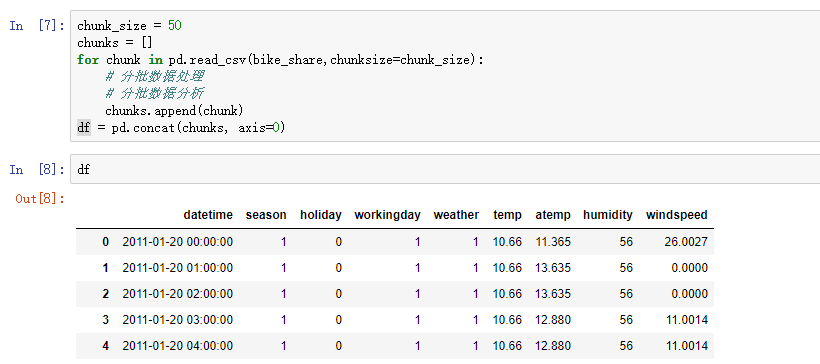Click the code cell In [7] editor
Viewport: 820px width, 364px height.
coord(445,76)
